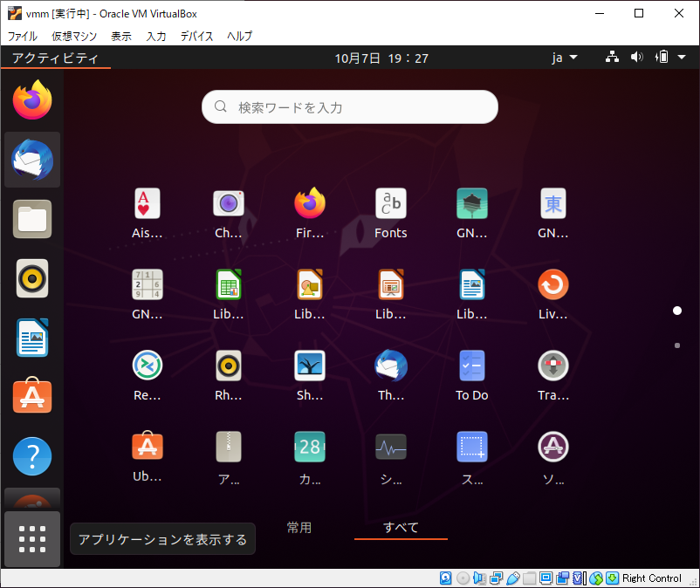Go to the second app grid page dot
700x588 pixels.
click(x=677, y=345)
